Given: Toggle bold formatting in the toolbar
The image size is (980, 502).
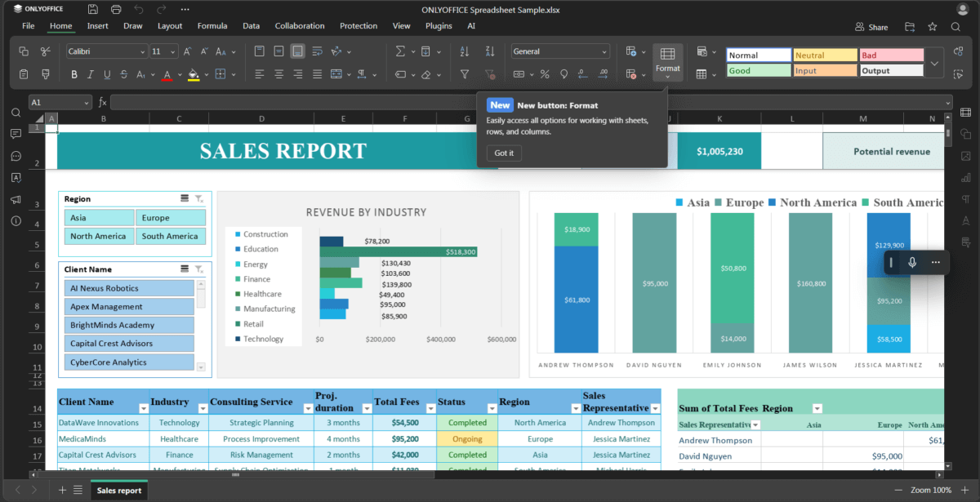Looking at the screenshot, I should click(x=73, y=75).
